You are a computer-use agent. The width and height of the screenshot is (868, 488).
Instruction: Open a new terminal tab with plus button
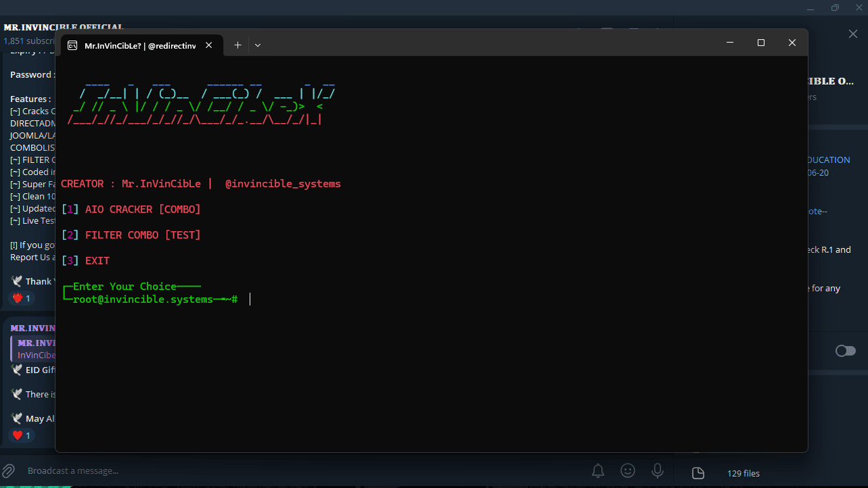237,45
